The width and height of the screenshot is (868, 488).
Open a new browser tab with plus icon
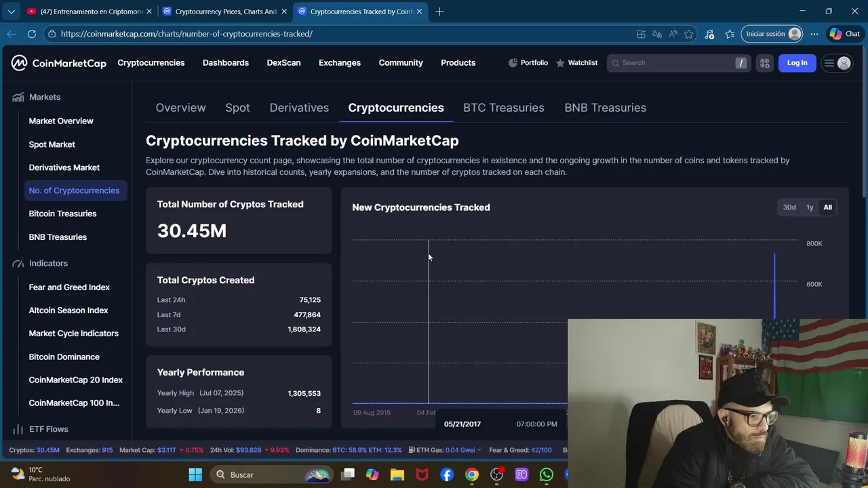pos(439,12)
